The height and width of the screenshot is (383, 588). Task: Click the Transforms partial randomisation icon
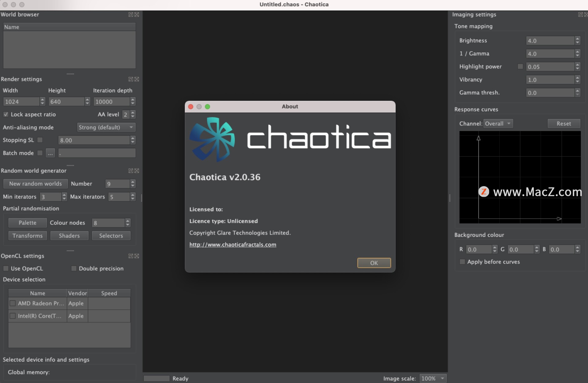pos(27,235)
